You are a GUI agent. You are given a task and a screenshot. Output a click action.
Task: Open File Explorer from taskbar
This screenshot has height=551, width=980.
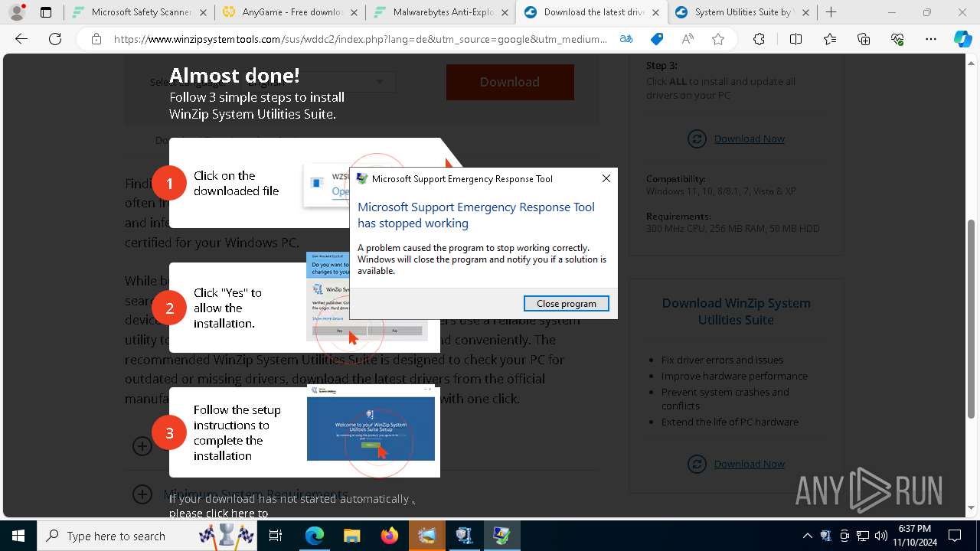coord(351,536)
